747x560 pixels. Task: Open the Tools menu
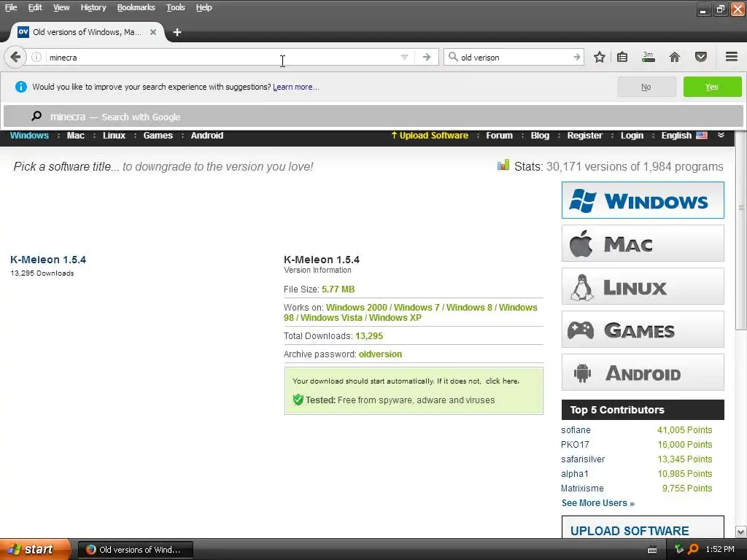pyautogui.click(x=175, y=7)
